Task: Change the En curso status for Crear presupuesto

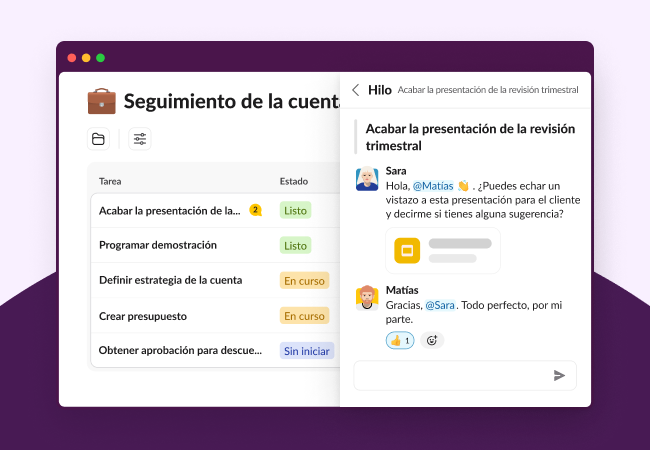Action: pyautogui.click(x=304, y=316)
